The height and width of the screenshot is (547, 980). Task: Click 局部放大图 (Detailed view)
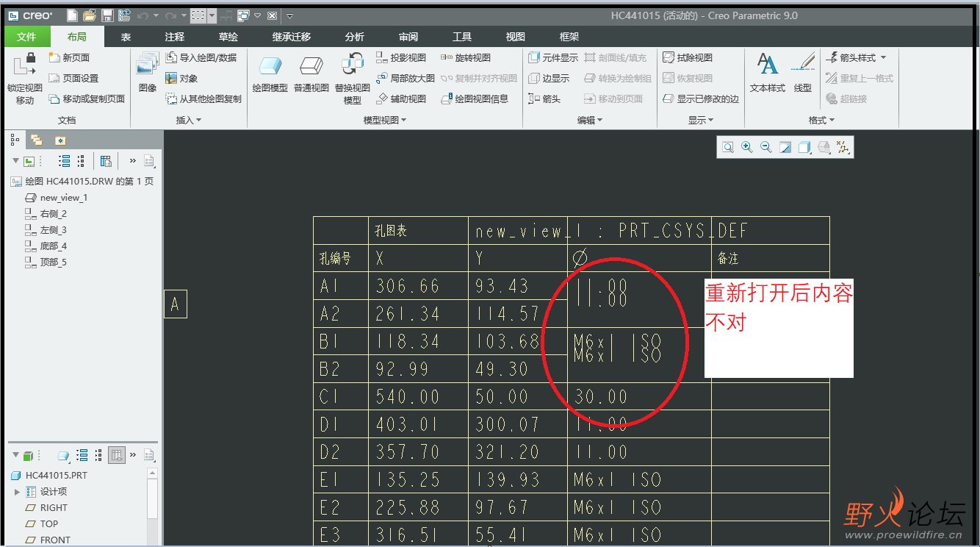point(406,78)
